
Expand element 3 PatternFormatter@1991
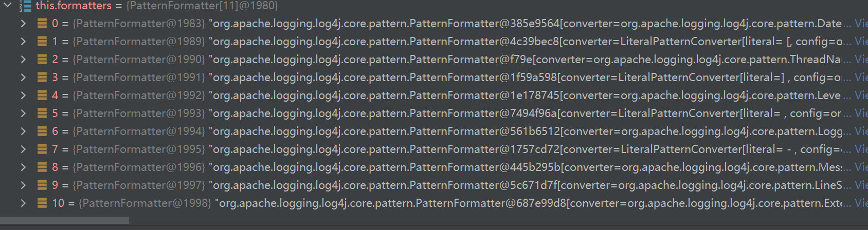click(x=23, y=77)
